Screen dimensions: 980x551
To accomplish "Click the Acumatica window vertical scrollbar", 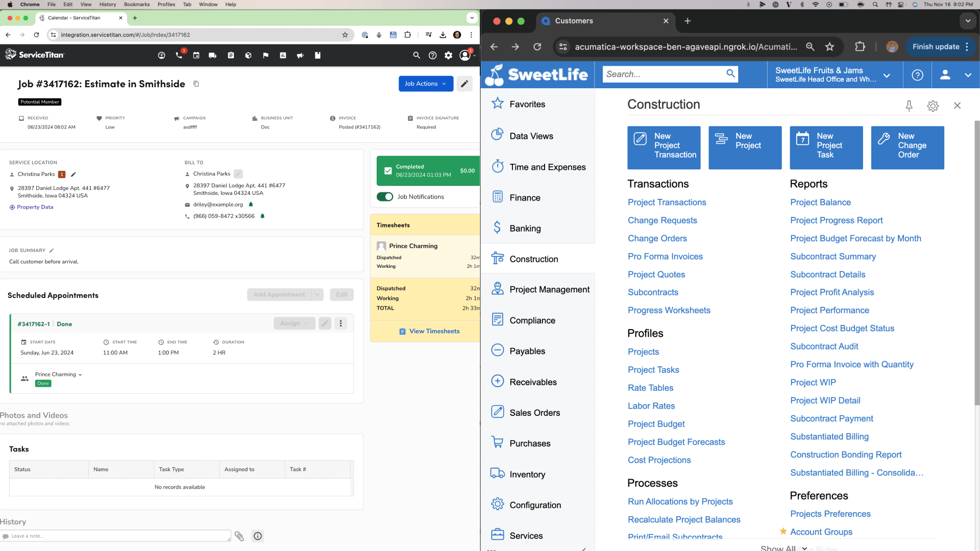I will click(976, 263).
